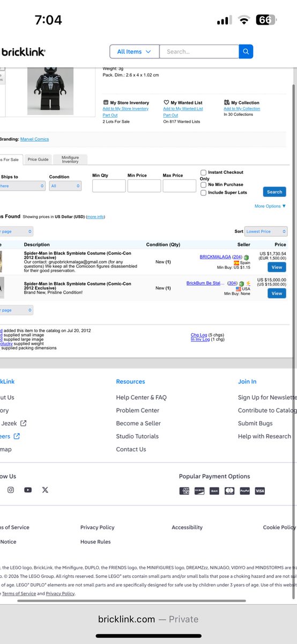Open the Marvel Comics branding link
This screenshot has height=644, width=297.
click(34, 140)
